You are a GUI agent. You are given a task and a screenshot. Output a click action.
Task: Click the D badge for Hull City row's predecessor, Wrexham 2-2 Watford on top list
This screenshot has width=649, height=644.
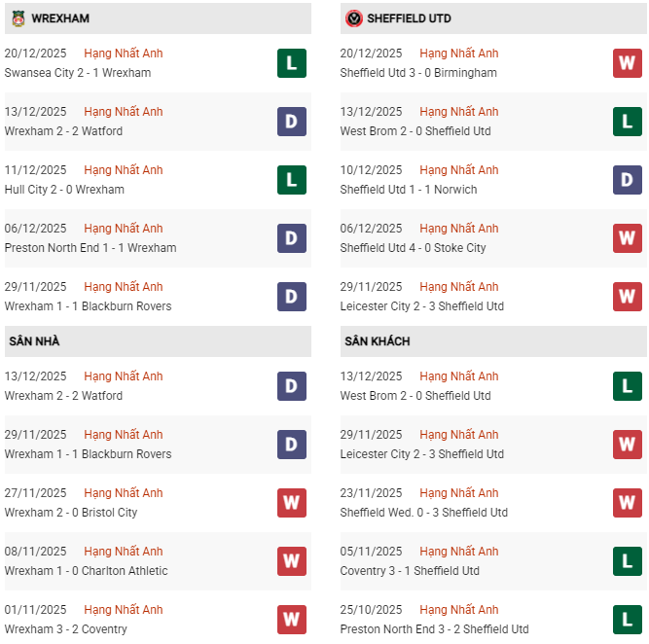(291, 122)
